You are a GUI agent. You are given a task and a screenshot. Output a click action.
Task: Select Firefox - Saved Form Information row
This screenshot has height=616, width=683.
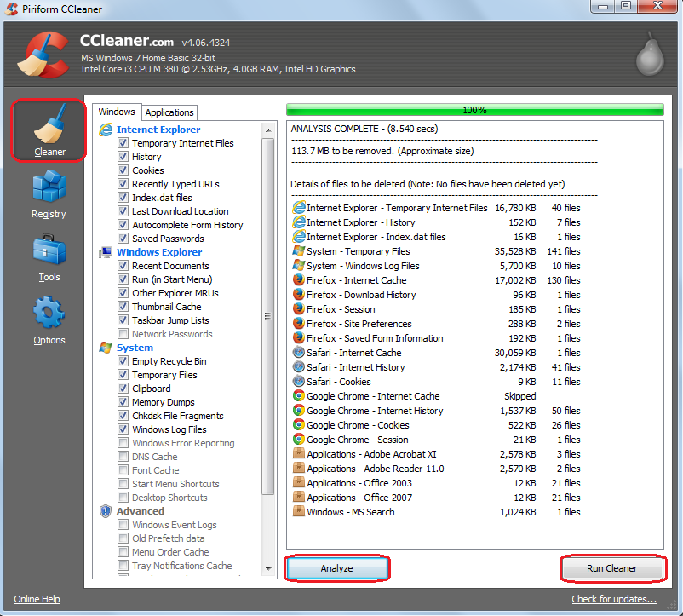pos(437,338)
